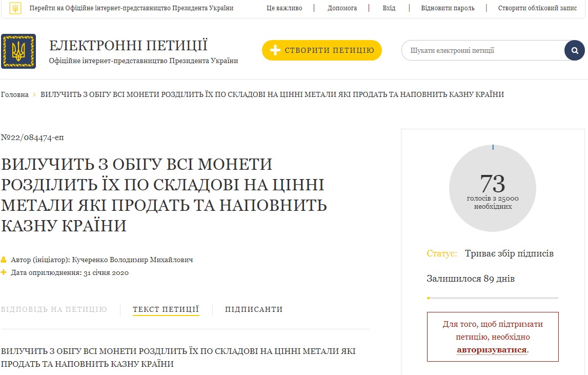Go to Головна via the breadcrumb
The width and height of the screenshot is (588, 375).
pos(15,94)
